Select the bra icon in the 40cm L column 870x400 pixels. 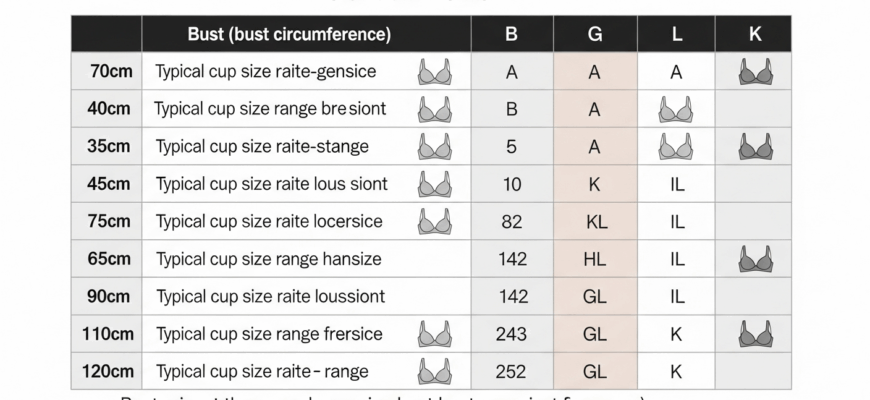click(676, 109)
